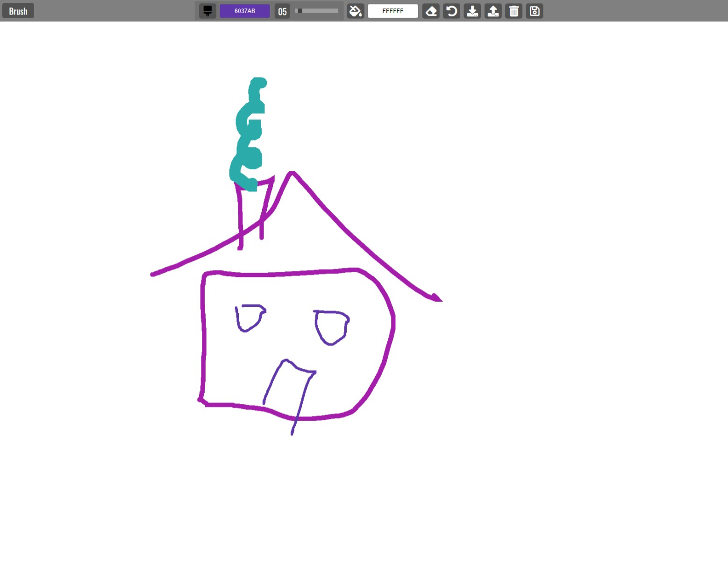This screenshot has height=564, width=728.
Task: Select the paintbrush tool icon
Action: tap(207, 11)
